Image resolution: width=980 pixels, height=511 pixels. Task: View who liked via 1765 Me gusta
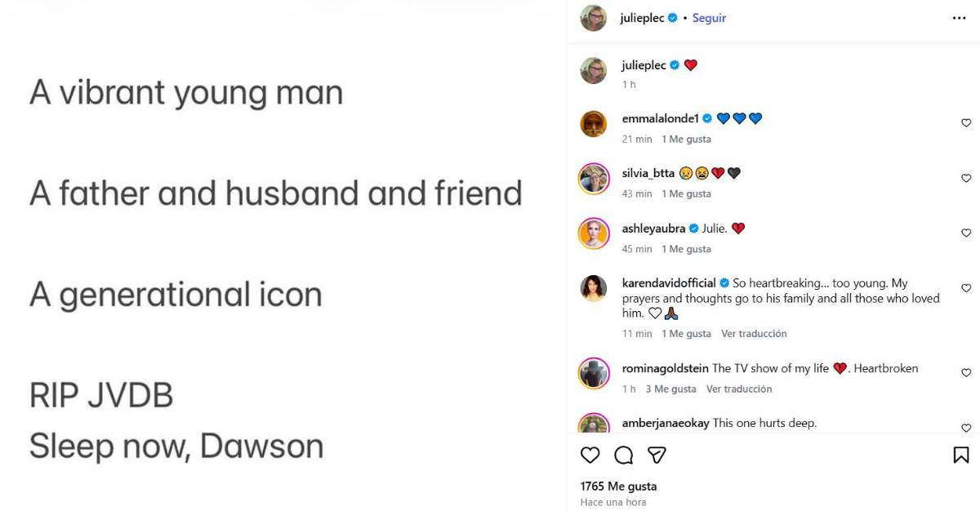pyautogui.click(x=619, y=486)
